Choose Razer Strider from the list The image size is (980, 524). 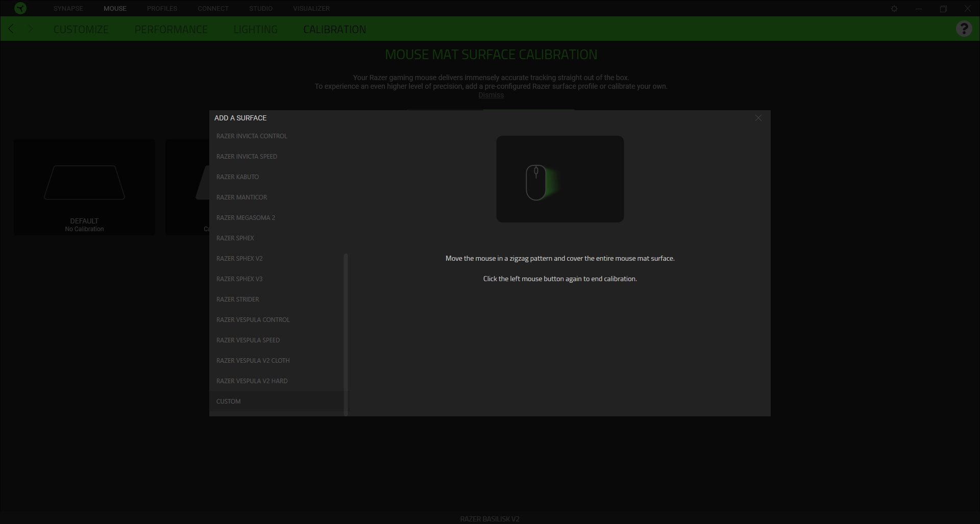click(x=277, y=300)
